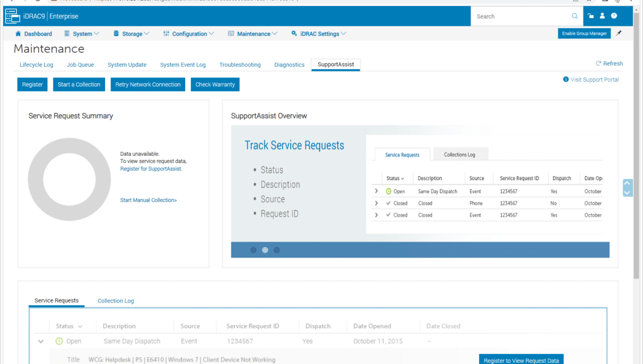Viewport: 643px width, 364px height.
Task: Expand the Maintenance menu chevron
Action: coord(275,33)
